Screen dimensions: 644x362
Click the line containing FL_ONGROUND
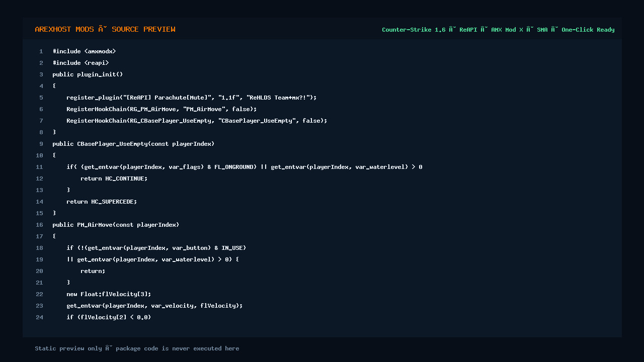[245, 167]
